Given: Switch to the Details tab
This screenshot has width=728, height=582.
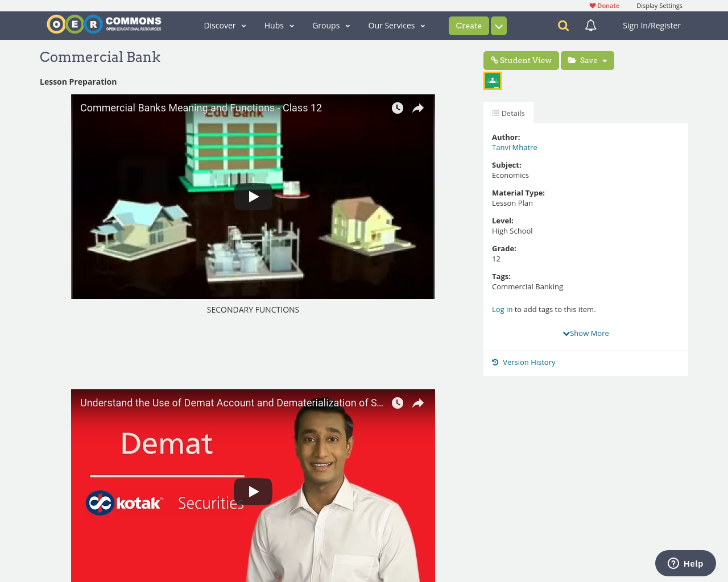Looking at the screenshot, I should (x=508, y=113).
